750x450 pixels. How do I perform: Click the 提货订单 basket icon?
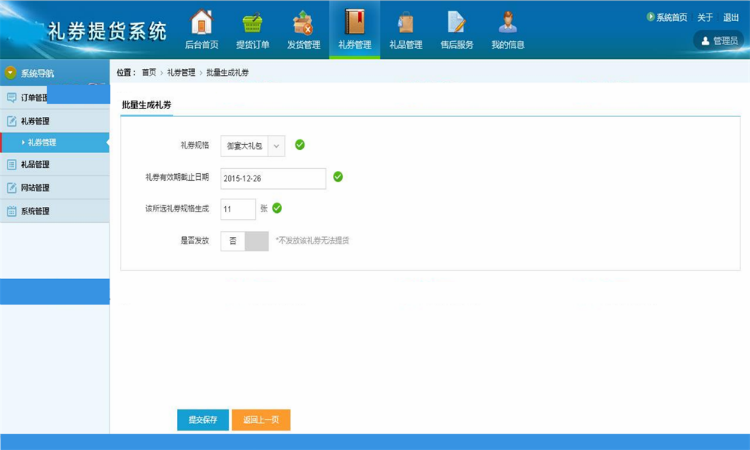pyautogui.click(x=252, y=24)
